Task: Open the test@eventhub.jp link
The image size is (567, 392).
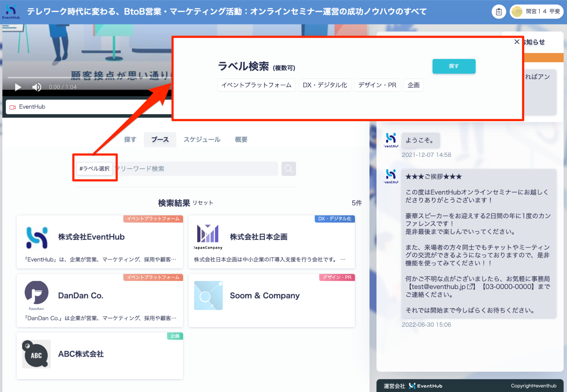Action: 442,287
